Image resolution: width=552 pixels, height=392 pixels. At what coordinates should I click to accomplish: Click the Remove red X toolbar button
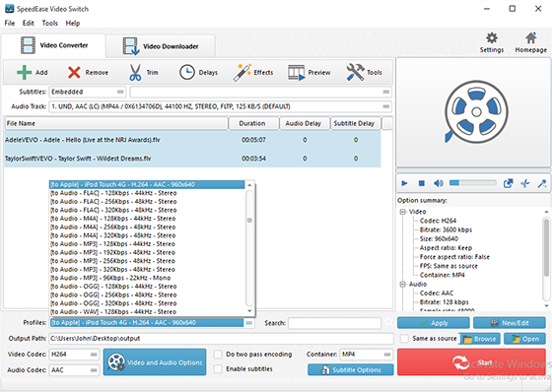(x=88, y=73)
